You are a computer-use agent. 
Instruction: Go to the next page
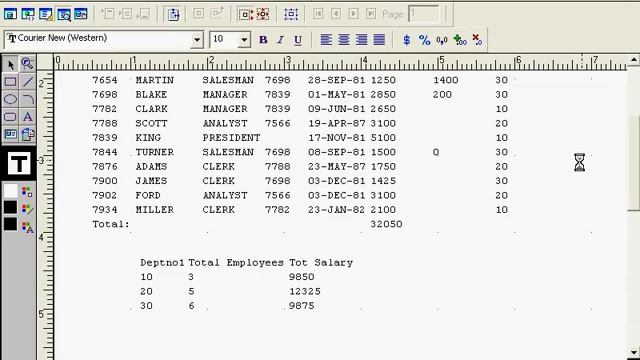(353, 14)
